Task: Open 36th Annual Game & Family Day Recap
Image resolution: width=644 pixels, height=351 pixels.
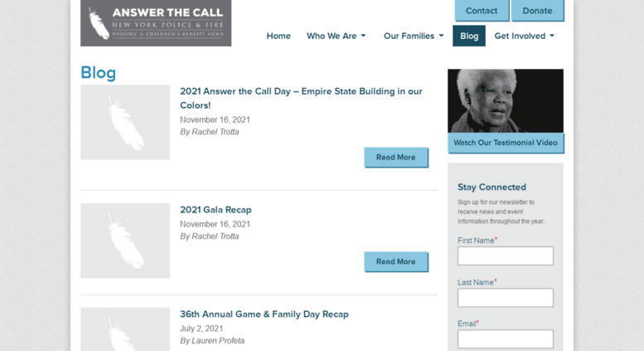Action: point(264,314)
